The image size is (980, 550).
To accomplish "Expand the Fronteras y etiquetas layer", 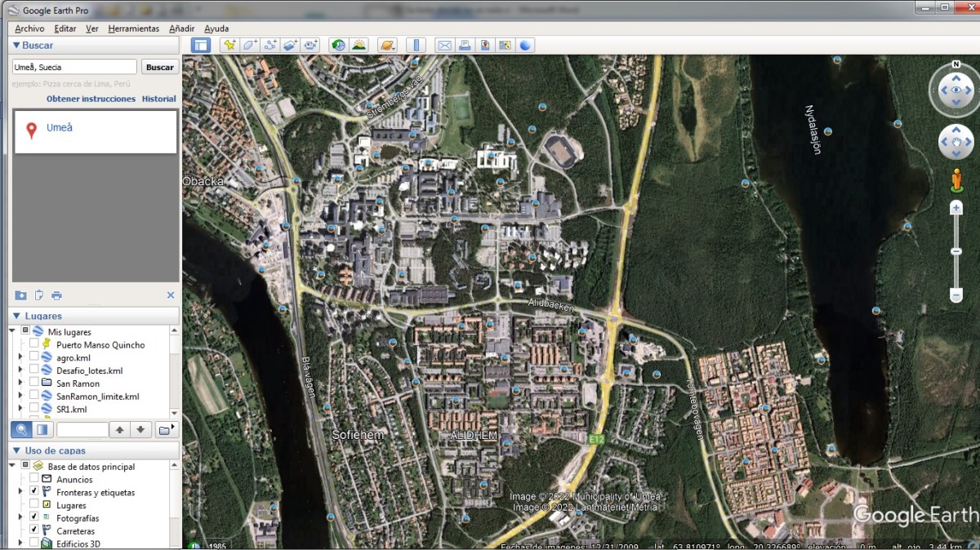I will (20, 493).
